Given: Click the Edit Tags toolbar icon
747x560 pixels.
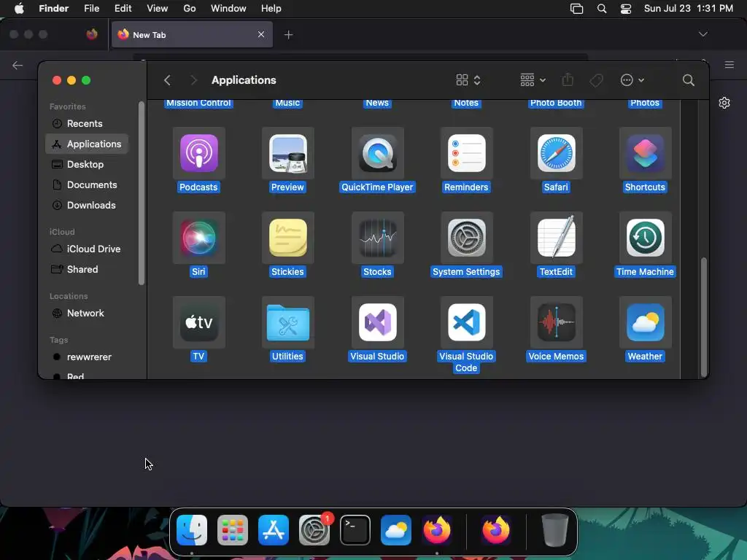Looking at the screenshot, I should 596,80.
